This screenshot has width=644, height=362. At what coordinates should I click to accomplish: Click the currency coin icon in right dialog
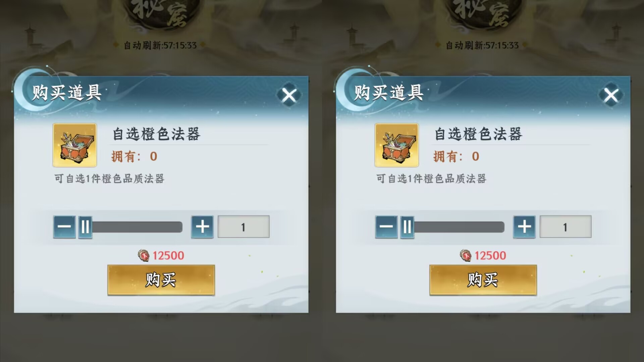pyautogui.click(x=466, y=255)
